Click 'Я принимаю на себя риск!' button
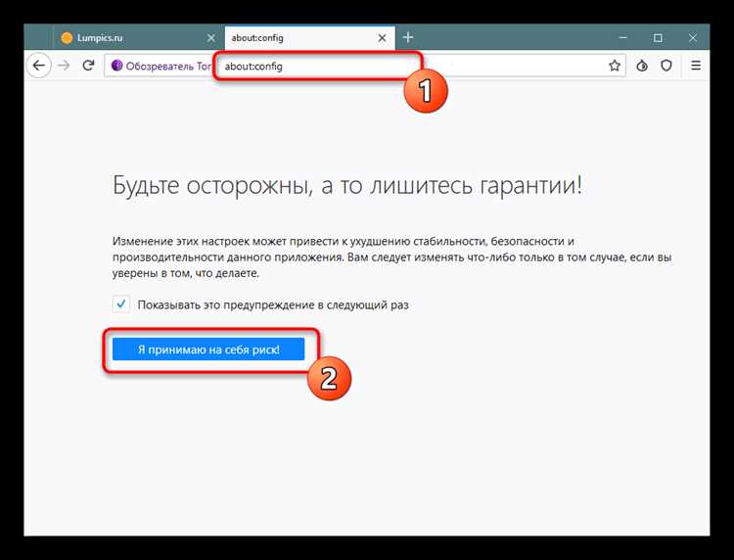This screenshot has height=560, width=734. (208, 350)
